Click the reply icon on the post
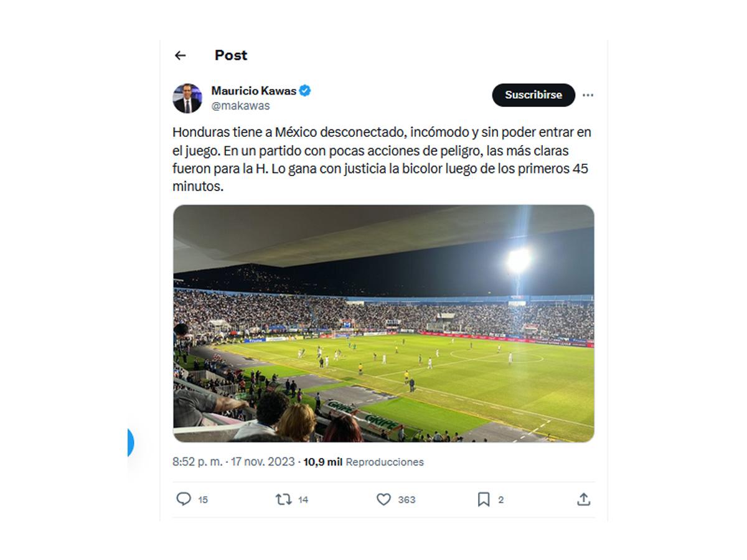This screenshot has height=560, width=747. pos(186,499)
